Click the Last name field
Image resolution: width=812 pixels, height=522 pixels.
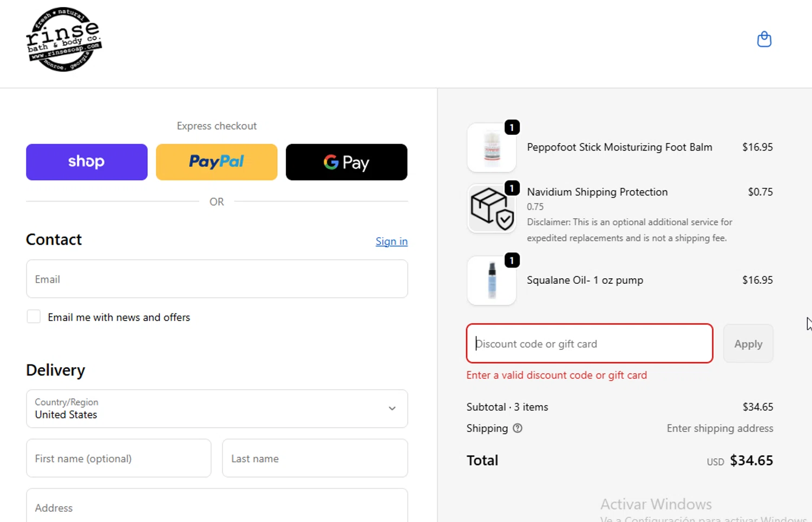coord(315,458)
